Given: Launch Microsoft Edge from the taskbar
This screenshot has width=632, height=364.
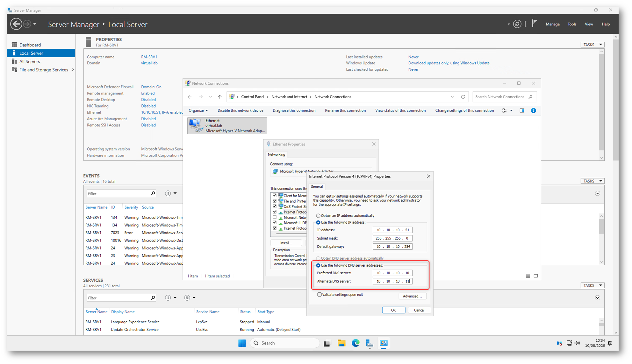Looking at the screenshot, I should (355, 343).
